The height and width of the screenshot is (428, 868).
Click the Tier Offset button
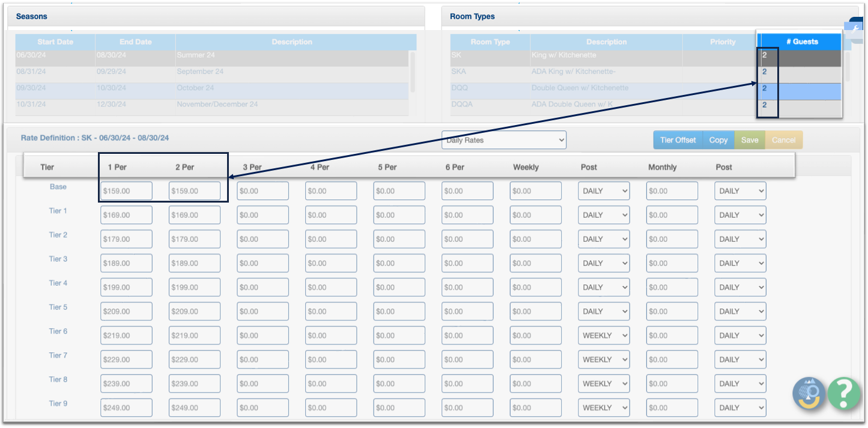[x=678, y=140]
